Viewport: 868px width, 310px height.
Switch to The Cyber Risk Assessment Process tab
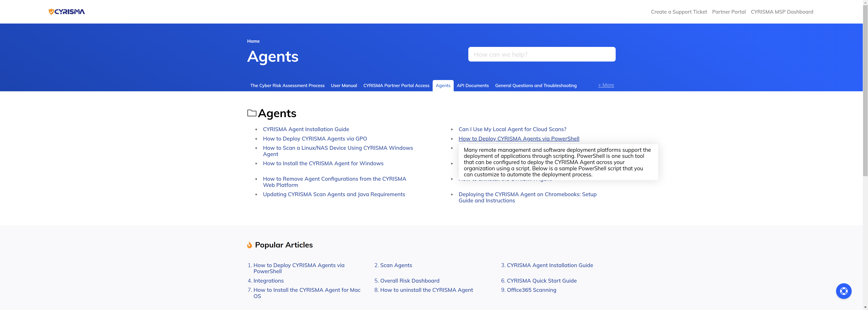tap(287, 86)
